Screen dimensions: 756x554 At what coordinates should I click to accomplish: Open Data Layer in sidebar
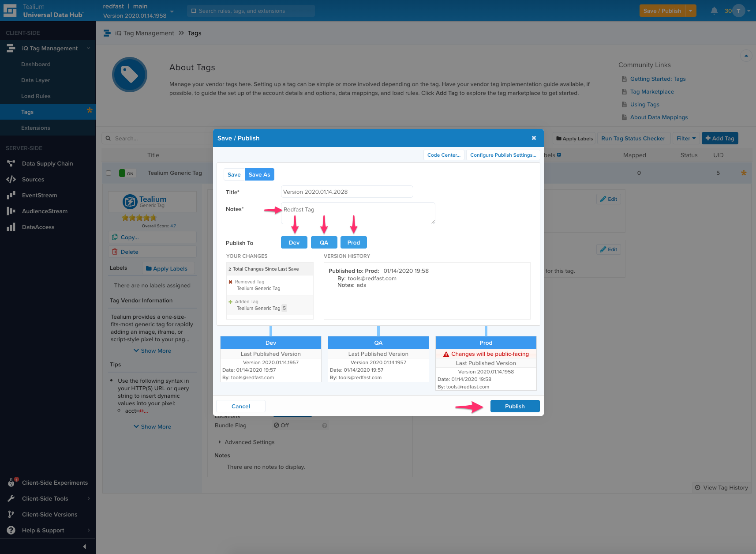(36, 80)
